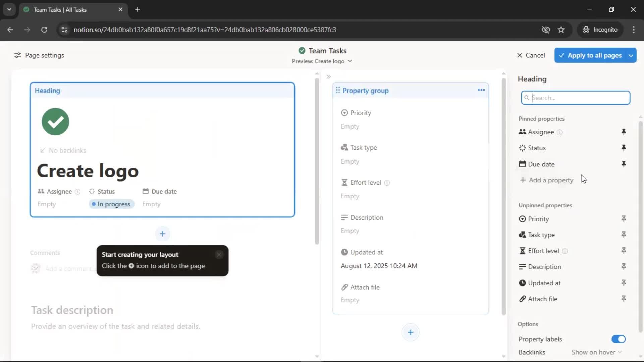Bookmark this page with the star icon
Screen dimensions: 644x362
(x=561, y=29)
